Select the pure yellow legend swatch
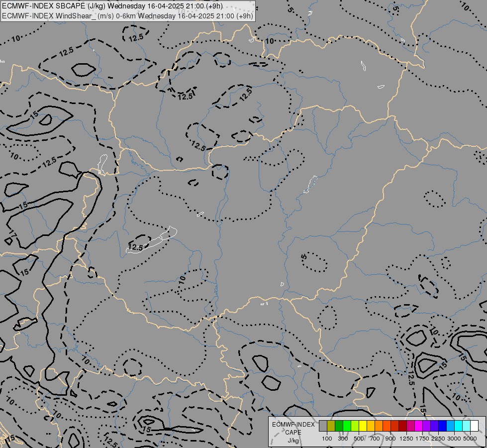The height and width of the screenshot is (448, 487). pos(363,426)
